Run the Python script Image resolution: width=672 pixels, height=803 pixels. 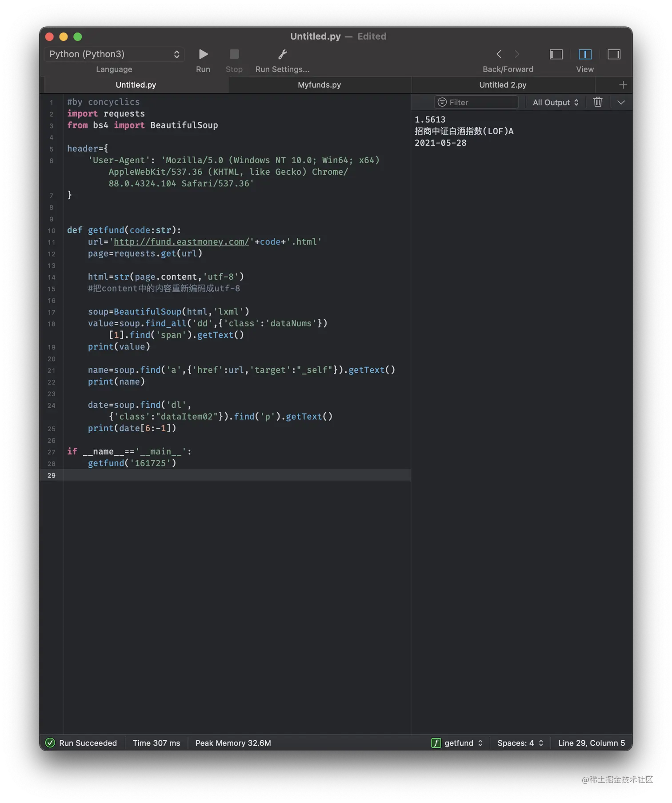pyautogui.click(x=203, y=54)
